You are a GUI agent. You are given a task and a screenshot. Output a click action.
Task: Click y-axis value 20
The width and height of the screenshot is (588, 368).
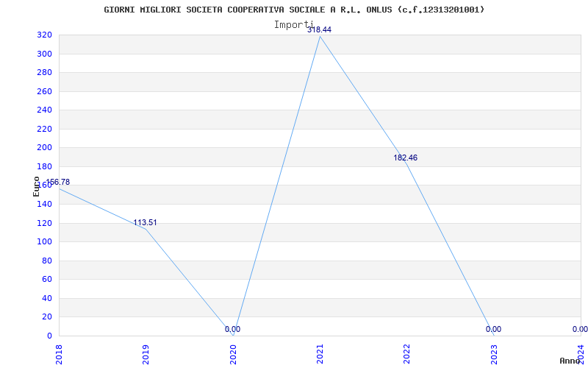tap(46, 317)
